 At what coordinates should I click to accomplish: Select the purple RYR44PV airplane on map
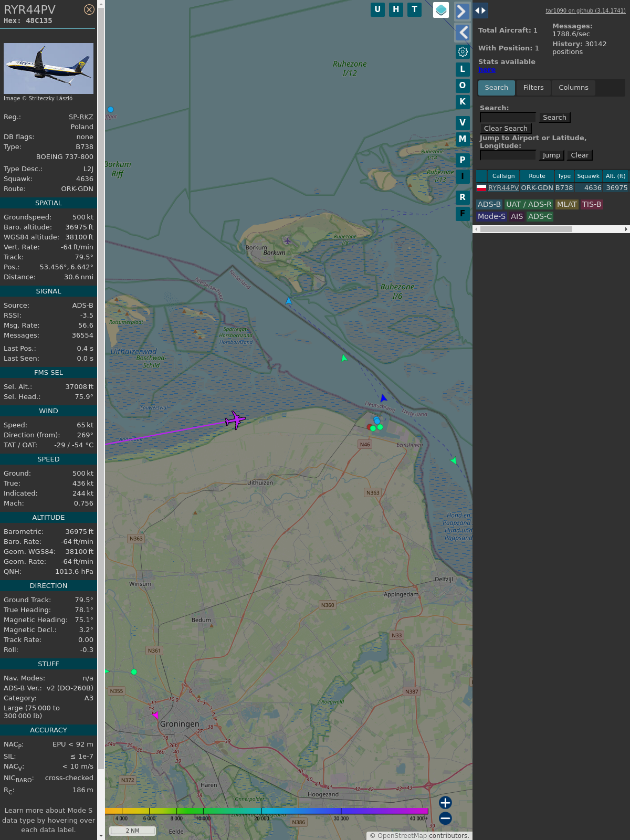pyautogui.click(x=235, y=420)
